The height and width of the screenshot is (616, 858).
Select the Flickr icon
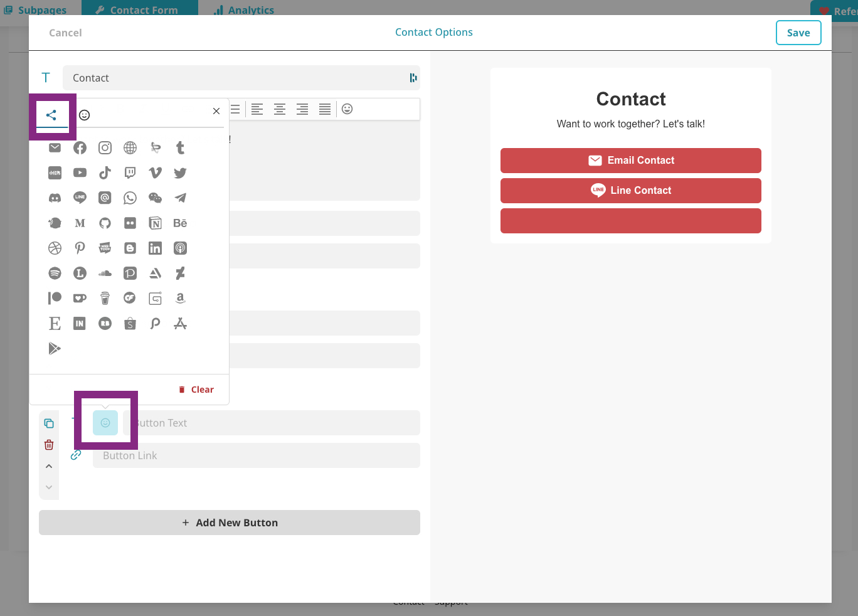130,223
